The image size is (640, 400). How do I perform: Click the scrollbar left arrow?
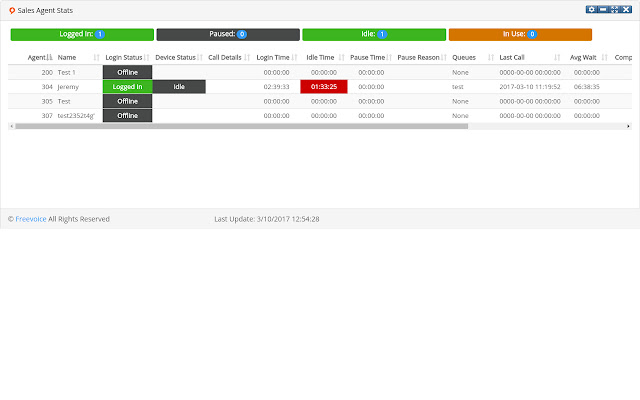point(11,127)
